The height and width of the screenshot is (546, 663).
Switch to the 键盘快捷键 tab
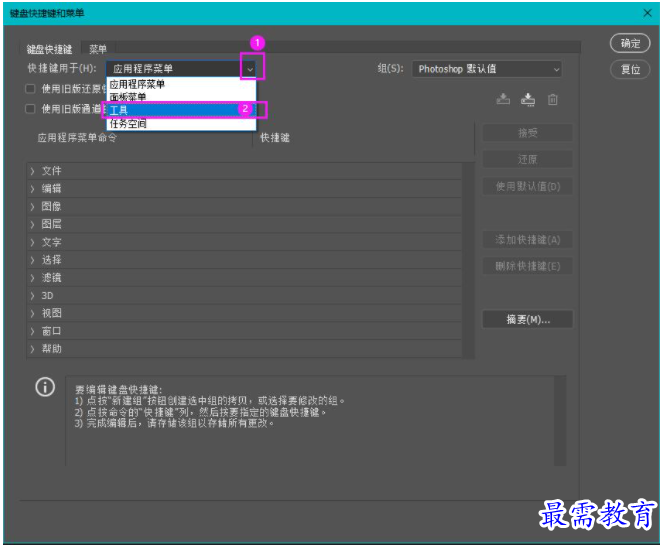pos(49,49)
